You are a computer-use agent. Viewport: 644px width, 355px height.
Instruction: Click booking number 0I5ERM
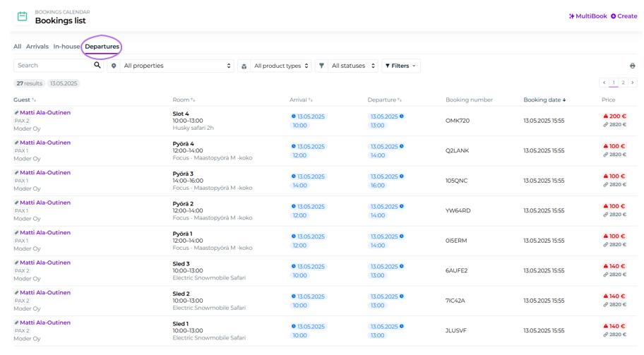tap(456, 241)
